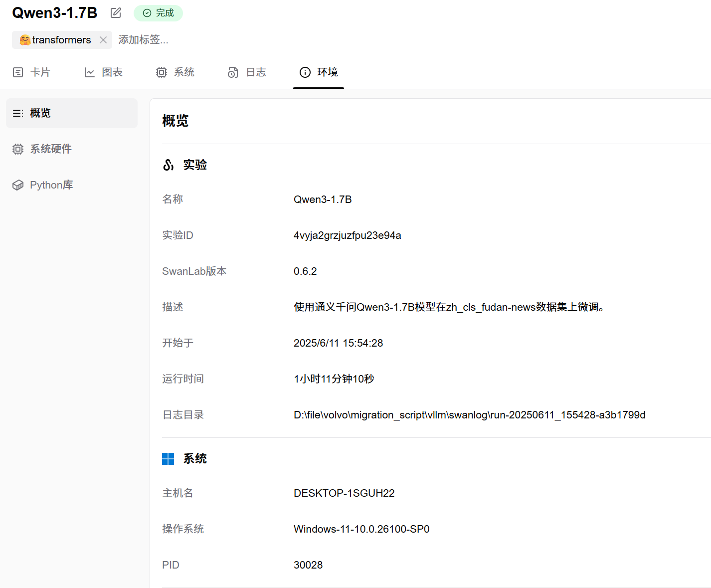711x588 pixels.
Task: Click the SwanLab version value 0.6.2
Action: pos(305,271)
